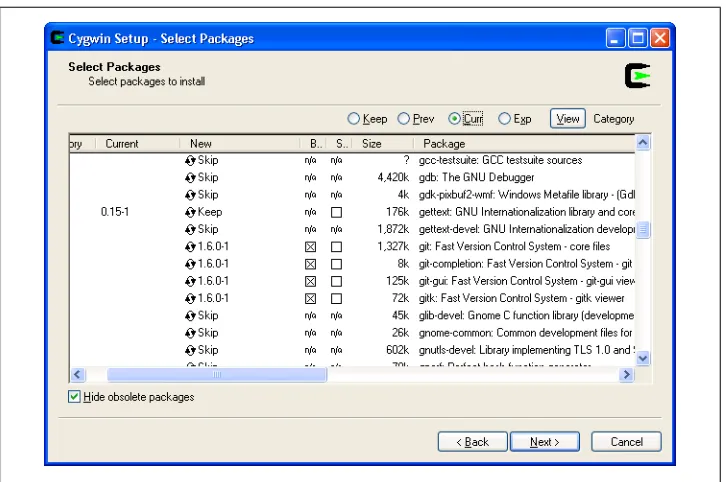
Task: Check source checkbox for git-gui
Action: [x=337, y=282]
